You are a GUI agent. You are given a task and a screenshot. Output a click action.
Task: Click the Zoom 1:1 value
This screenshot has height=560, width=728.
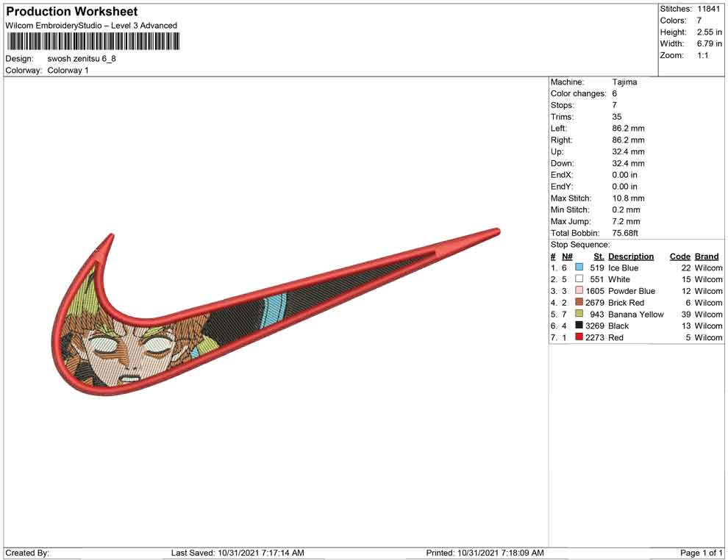[702, 56]
